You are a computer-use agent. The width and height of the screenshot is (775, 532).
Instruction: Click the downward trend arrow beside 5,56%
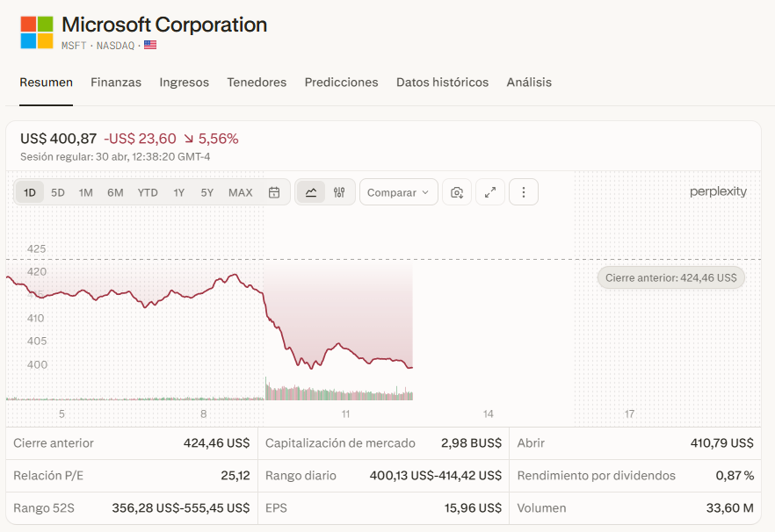tap(189, 139)
